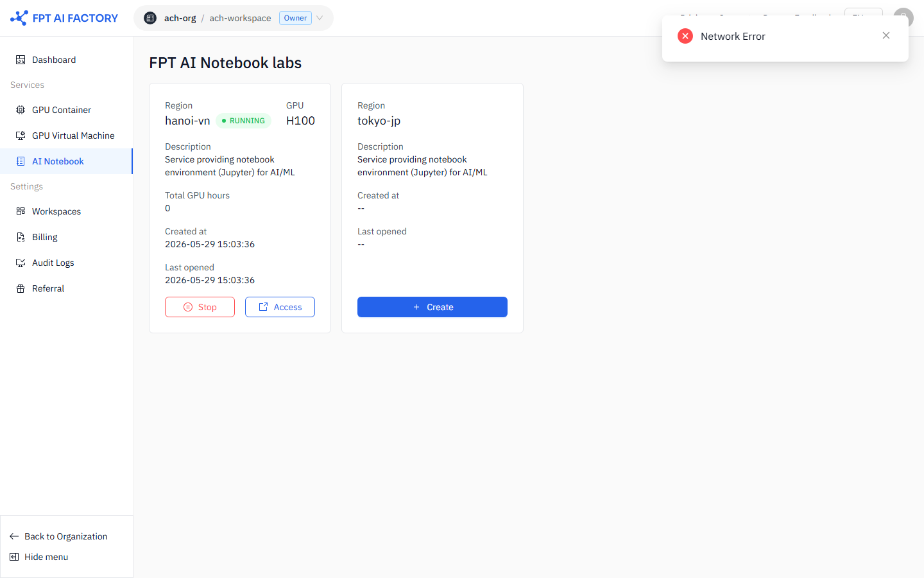
Task: Click the hanoi-vn region name
Action: coord(187,121)
